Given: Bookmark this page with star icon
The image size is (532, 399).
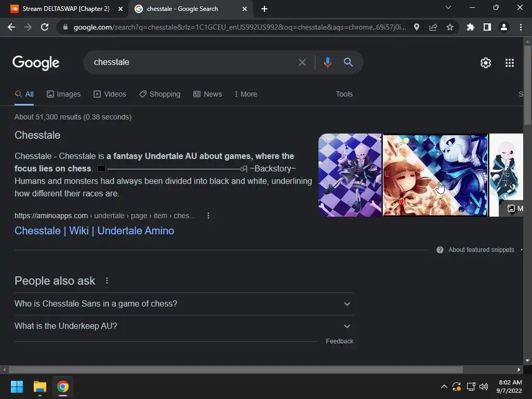Looking at the screenshot, I should [450, 27].
